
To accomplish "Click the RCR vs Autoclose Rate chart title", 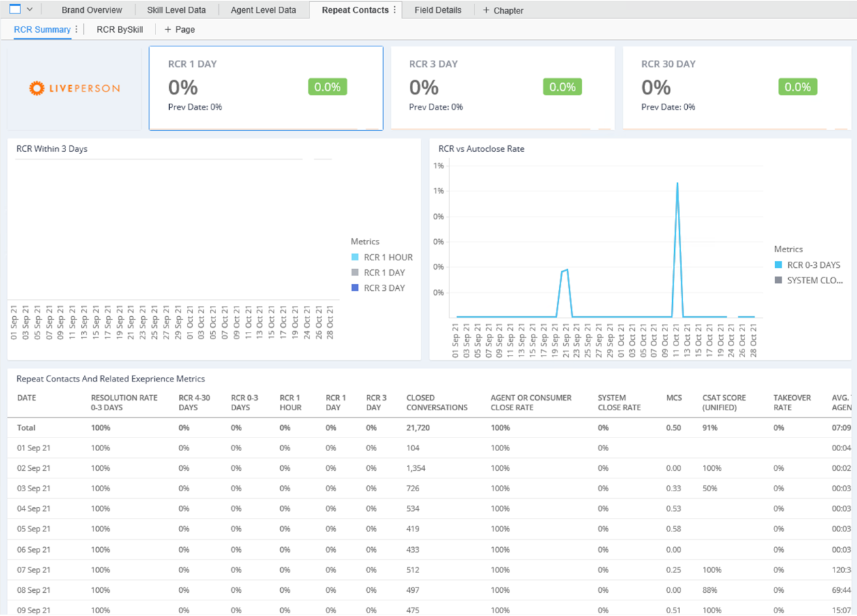I will point(481,149).
